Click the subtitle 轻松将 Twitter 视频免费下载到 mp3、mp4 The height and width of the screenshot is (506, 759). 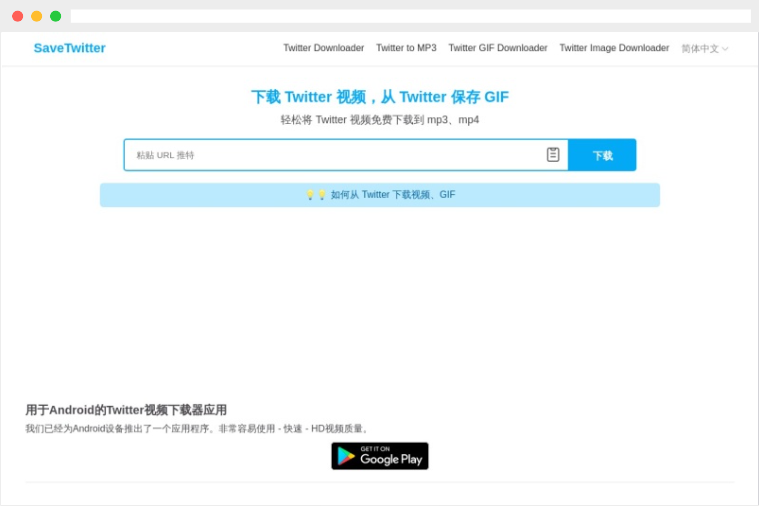[380, 120]
